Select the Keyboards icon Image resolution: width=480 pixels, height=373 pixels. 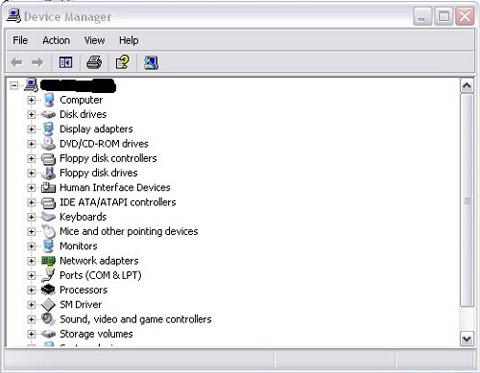(x=48, y=217)
